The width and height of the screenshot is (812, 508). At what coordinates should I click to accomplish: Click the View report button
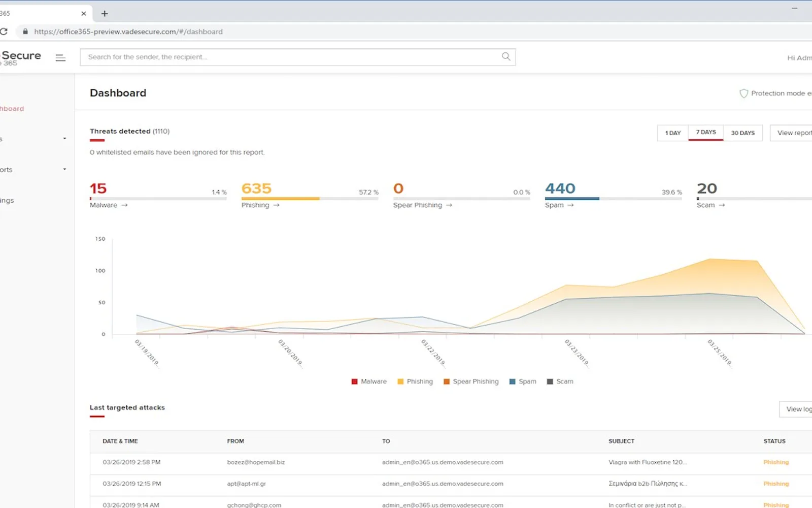click(791, 133)
